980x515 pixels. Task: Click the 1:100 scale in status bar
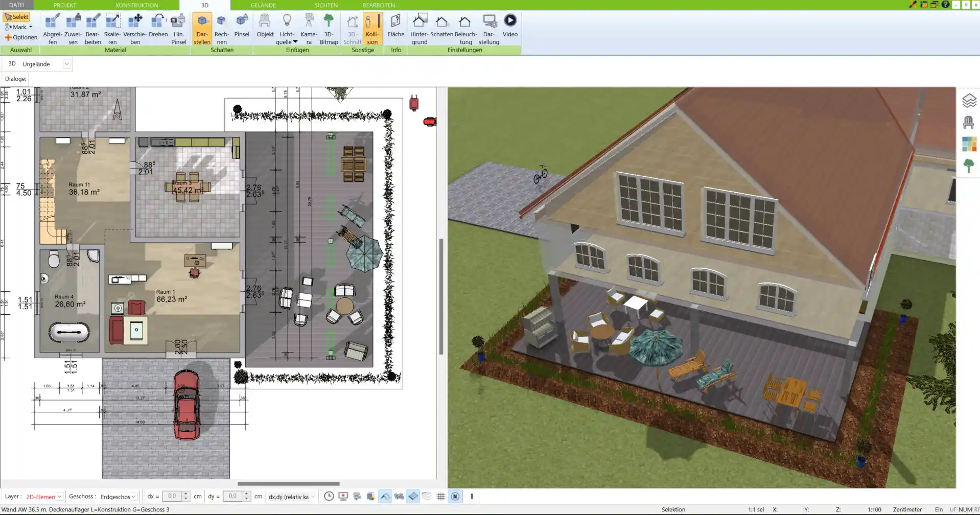click(874, 509)
